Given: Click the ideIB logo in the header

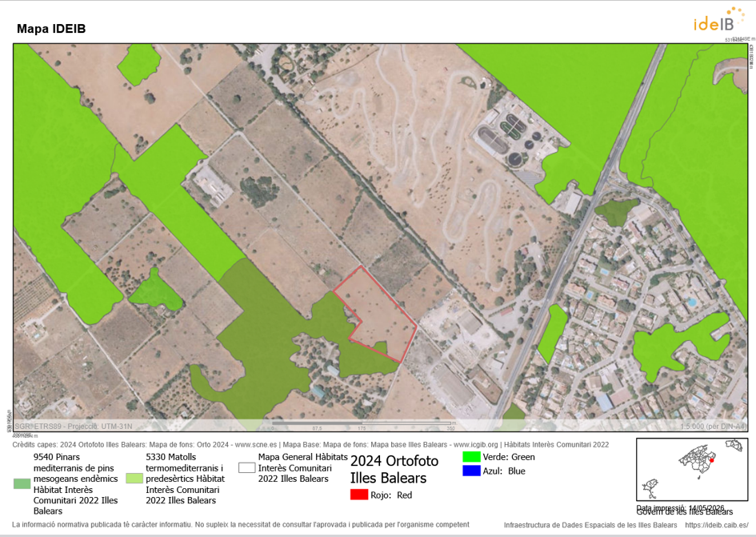Looking at the screenshot, I should tap(719, 19).
